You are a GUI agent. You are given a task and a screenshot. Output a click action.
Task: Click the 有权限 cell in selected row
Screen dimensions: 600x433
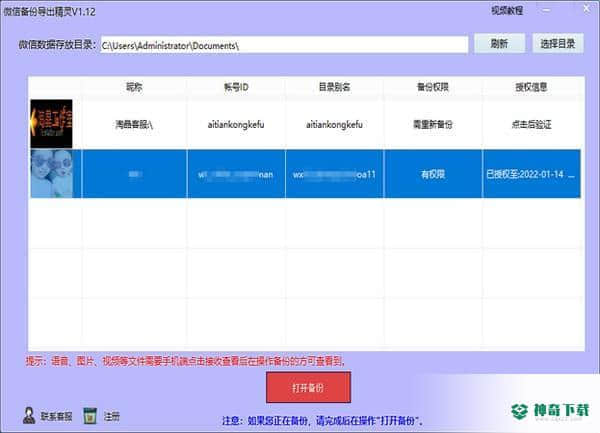tap(433, 174)
